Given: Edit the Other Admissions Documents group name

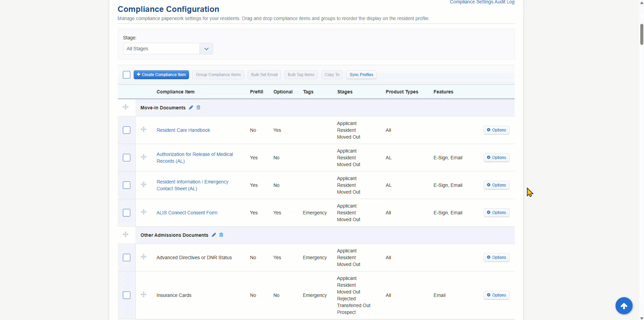Looking at the screenshot, I should pyautogui.click(x=214, y=235).
